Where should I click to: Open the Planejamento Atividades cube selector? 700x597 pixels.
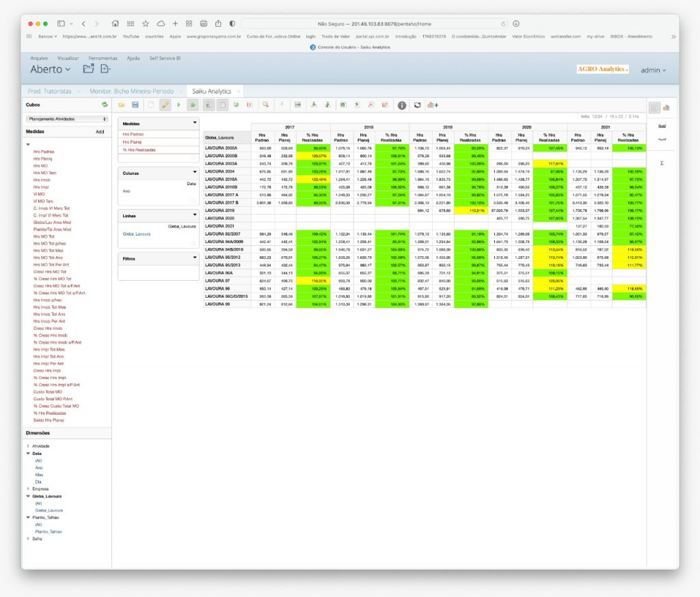pyautogui.click(x=67, y=119)
